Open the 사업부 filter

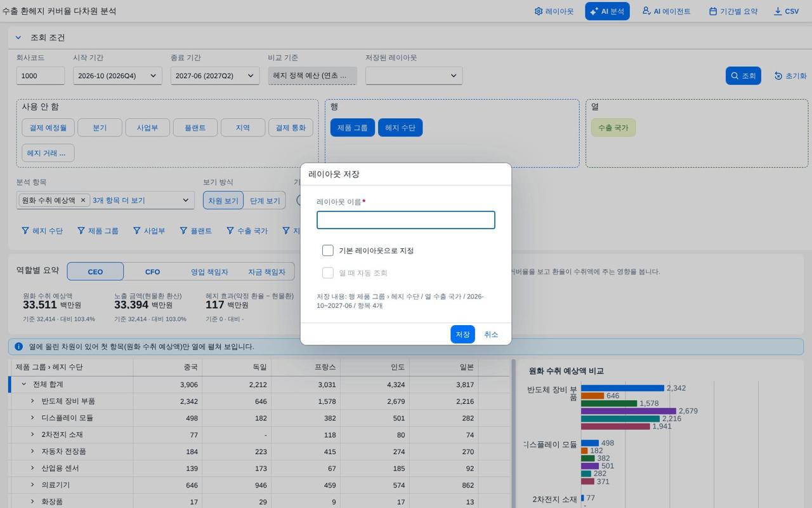[x=149, y=231]
